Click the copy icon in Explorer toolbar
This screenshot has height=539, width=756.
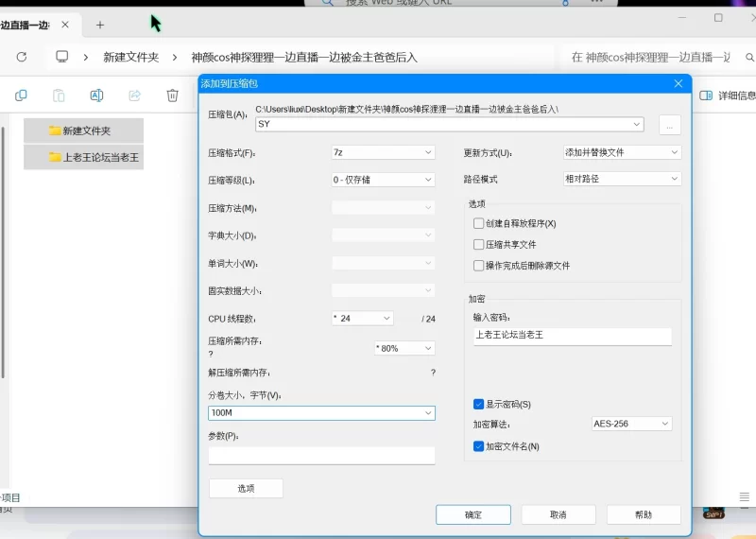[21, 96]
